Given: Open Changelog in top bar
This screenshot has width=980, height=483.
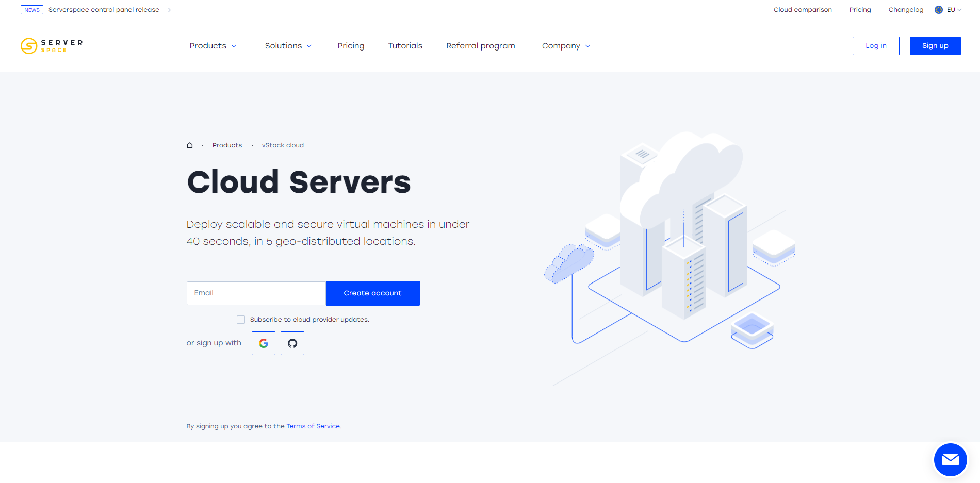Looking at the screenshot, I should click(x=906, y=10).
